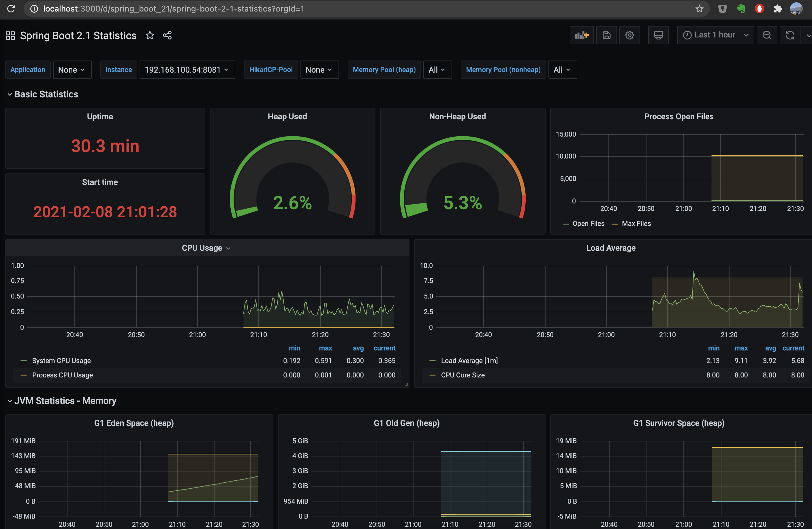This screenshot has height=529, width=812.
Task: Sort CPU Usage legend by current
Action: (x=384, y=348)
